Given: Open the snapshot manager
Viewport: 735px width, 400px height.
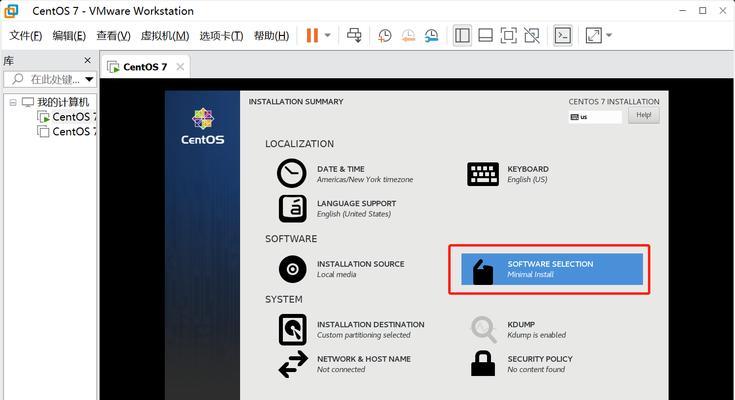Looking at the screenshot, I should click(x=432, y=36).
